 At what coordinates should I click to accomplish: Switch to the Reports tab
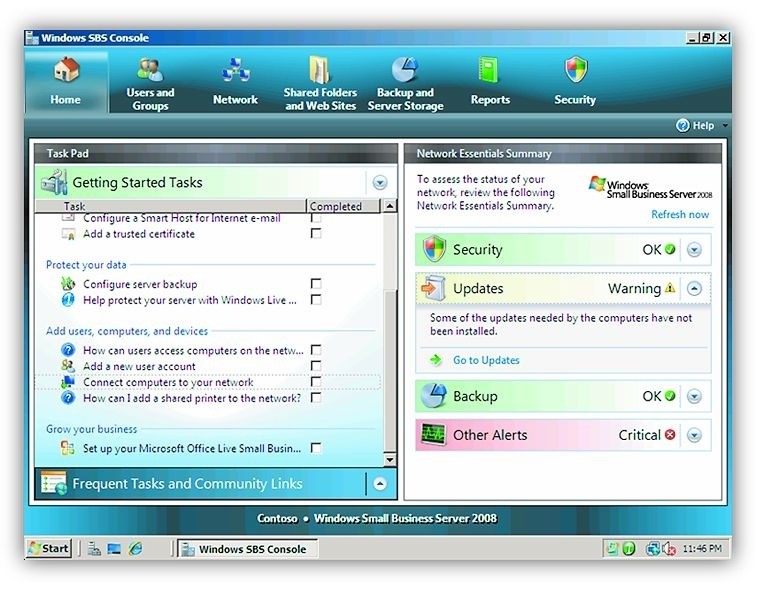click(x=490, y=84)
